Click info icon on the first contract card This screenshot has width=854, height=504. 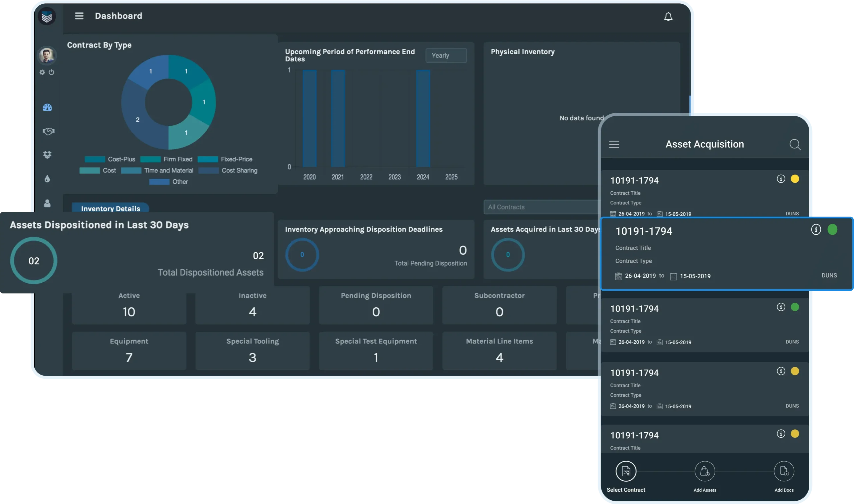(781, 179)
